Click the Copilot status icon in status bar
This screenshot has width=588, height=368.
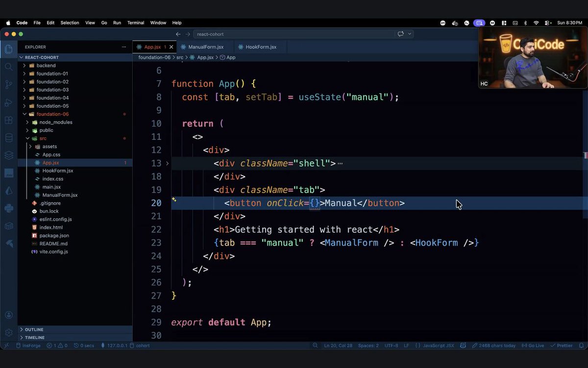(463, 345)
